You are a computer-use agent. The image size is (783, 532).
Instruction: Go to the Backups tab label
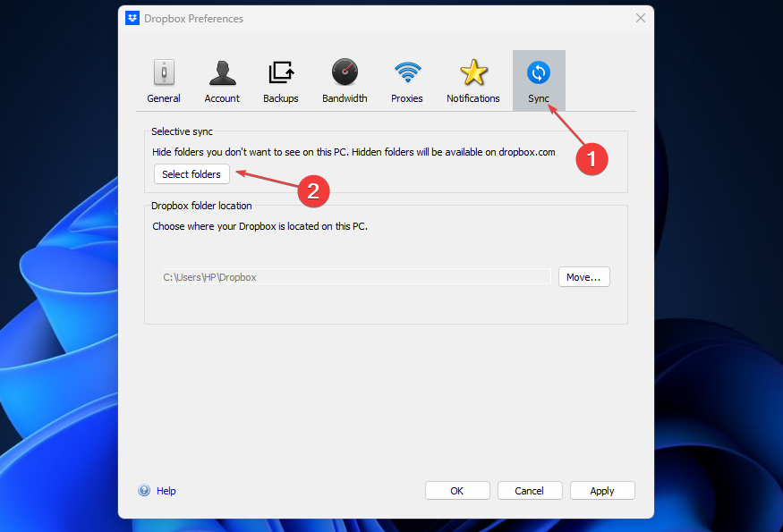coord(281,98)
